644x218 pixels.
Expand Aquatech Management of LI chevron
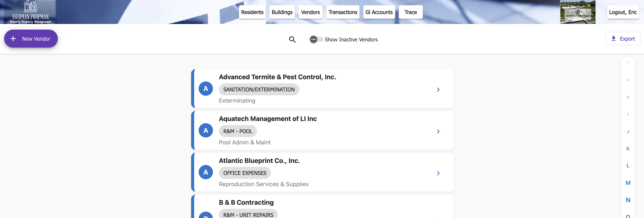438,131
